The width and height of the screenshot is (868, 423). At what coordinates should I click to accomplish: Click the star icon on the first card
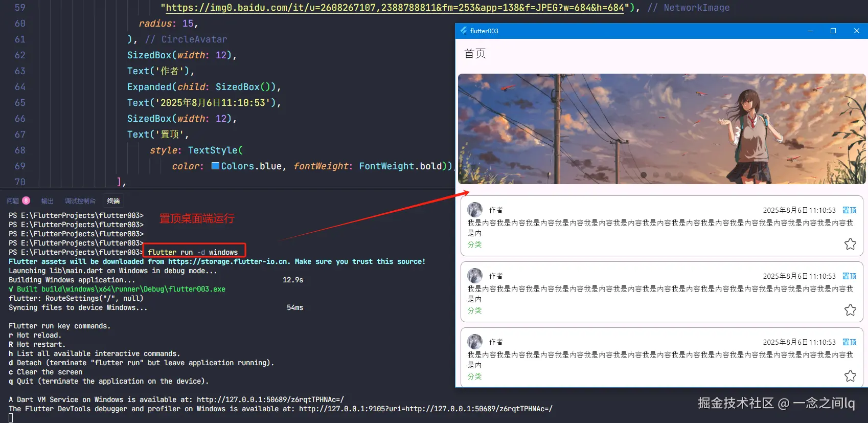coord(850,244)
